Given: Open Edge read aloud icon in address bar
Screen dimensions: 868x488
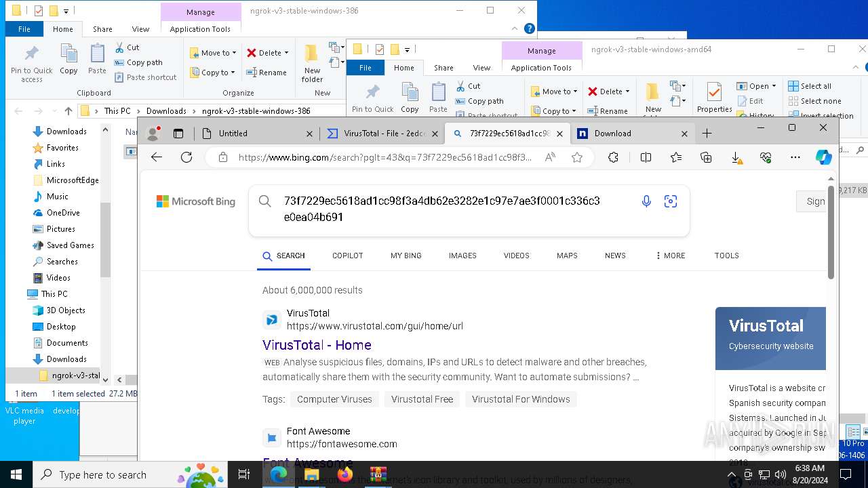Looking at the screenshot, I should [550, 157].
